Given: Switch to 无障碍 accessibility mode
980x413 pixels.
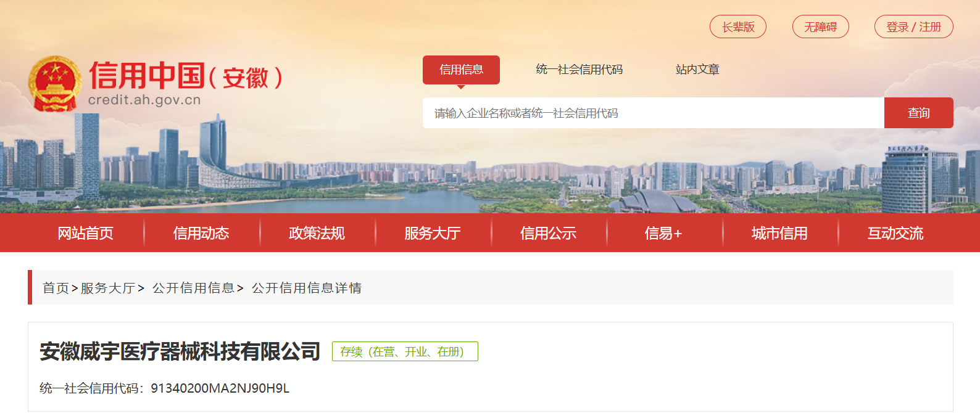Looking at the screenshot, I should point(821,27).
